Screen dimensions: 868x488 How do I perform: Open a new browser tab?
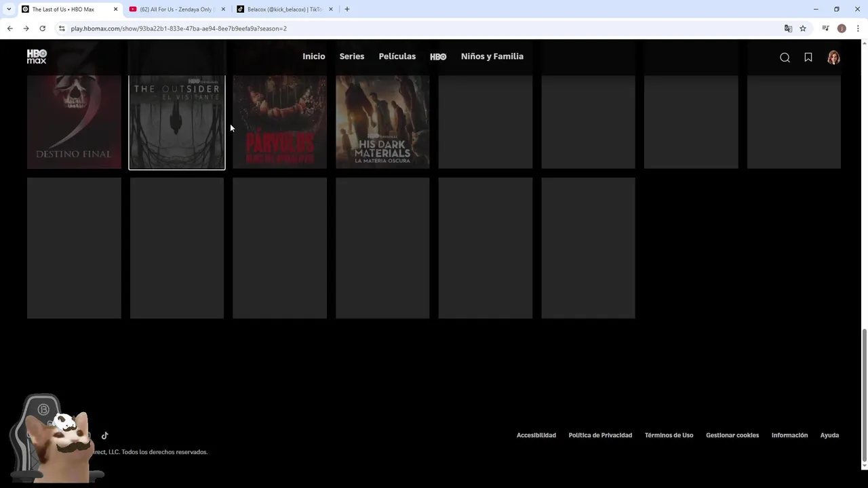coord(347,9)
